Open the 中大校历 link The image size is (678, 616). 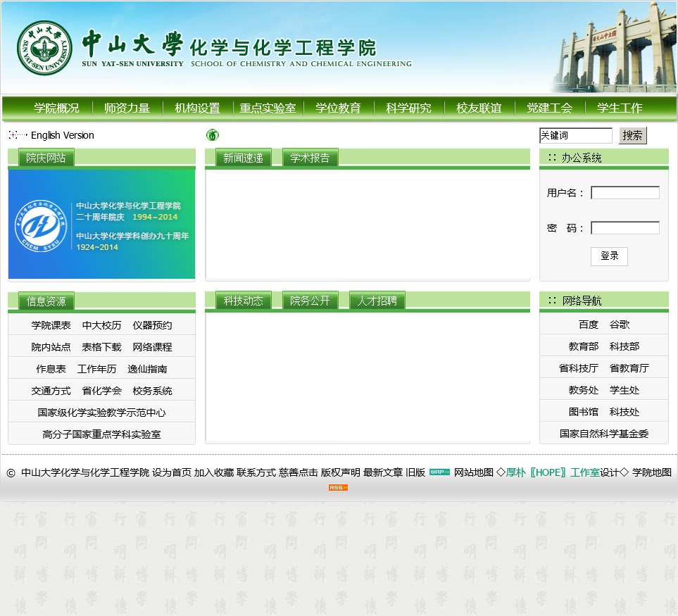[x=101, y=325]
